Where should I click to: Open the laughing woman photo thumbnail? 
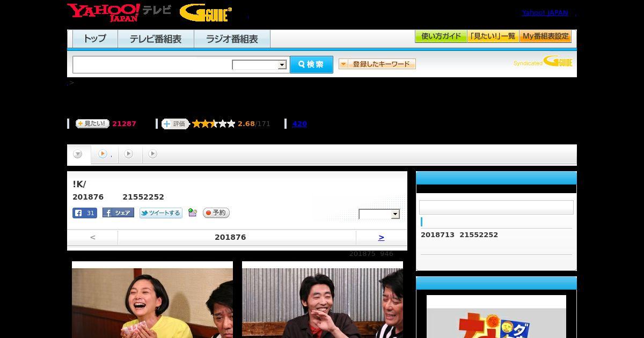152,300
